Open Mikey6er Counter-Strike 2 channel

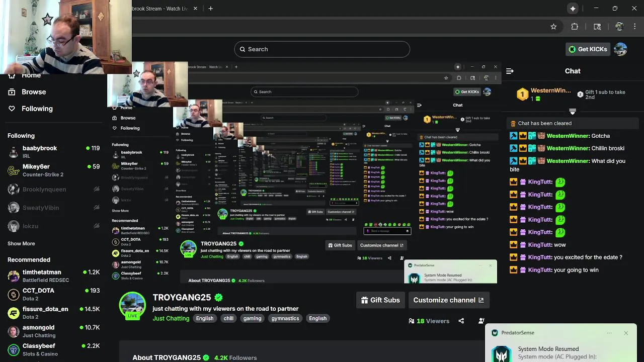pyautogui.click(x=53, y=170)
